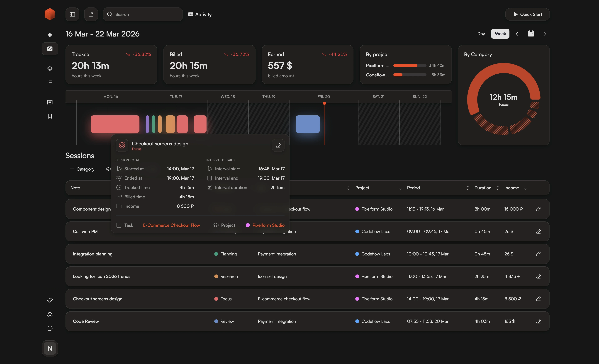Screen dimensions: 599x364
Task: Switch to Day view
Action: (481, 34)
